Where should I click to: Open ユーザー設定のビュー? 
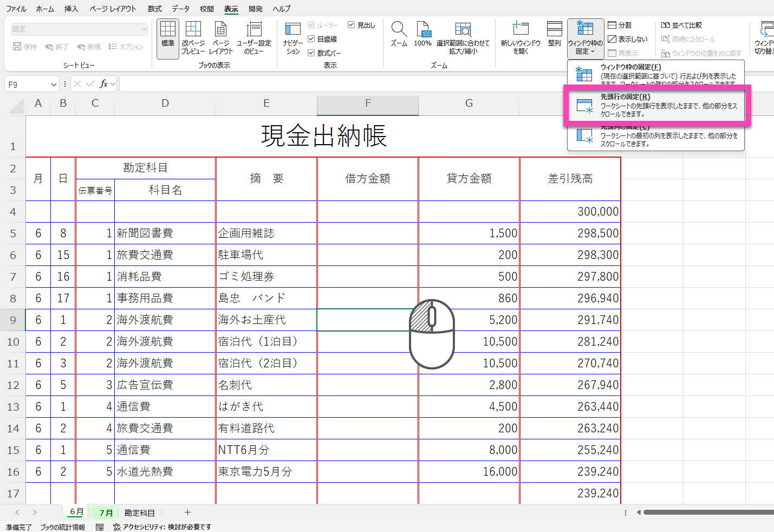(x=253, y=38)
